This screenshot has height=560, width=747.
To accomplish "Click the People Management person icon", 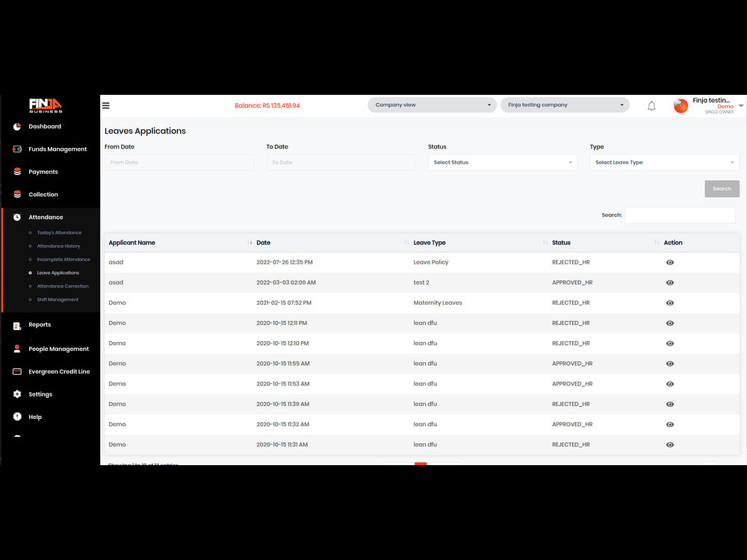I will (x=17, y=349).
